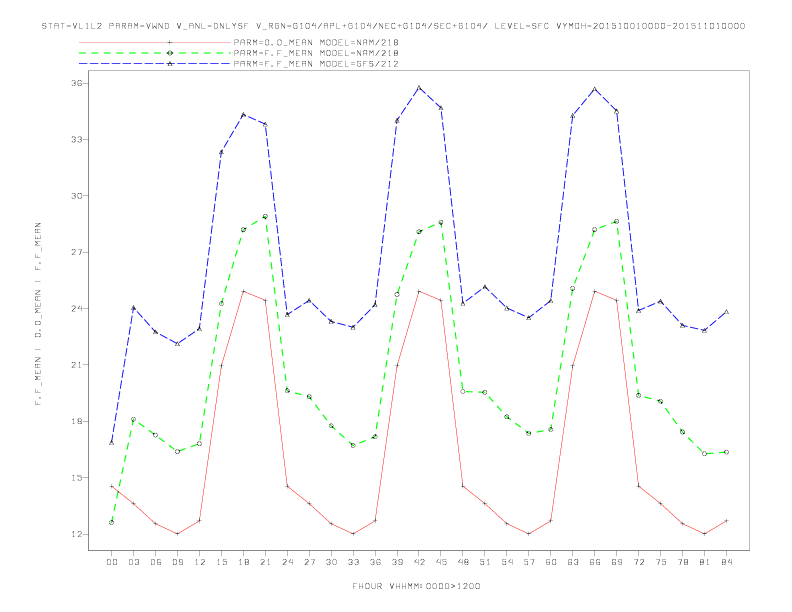The image size is (792, 612).
Task: Click y-axis tick value 21
Action: click(76, 365)
